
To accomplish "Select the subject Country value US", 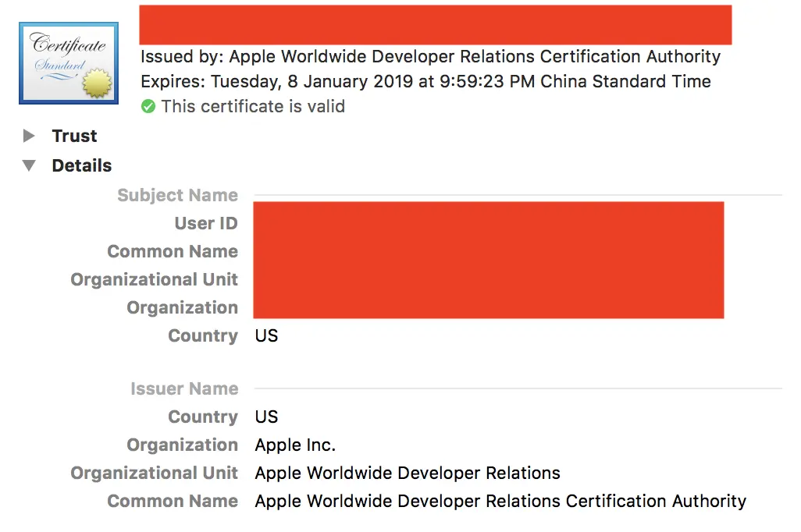I will [x=266, y=336].
